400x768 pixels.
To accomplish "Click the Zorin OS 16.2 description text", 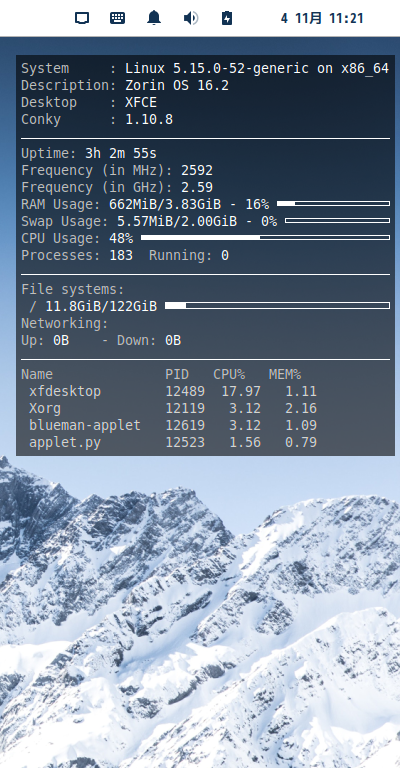I will click(x=177, y=86).
